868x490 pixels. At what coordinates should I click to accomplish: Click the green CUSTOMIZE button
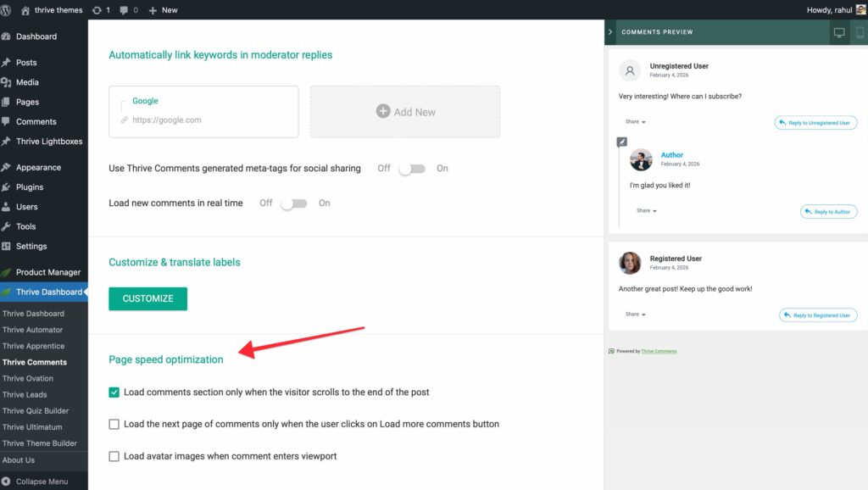click(x=147, y=298)
